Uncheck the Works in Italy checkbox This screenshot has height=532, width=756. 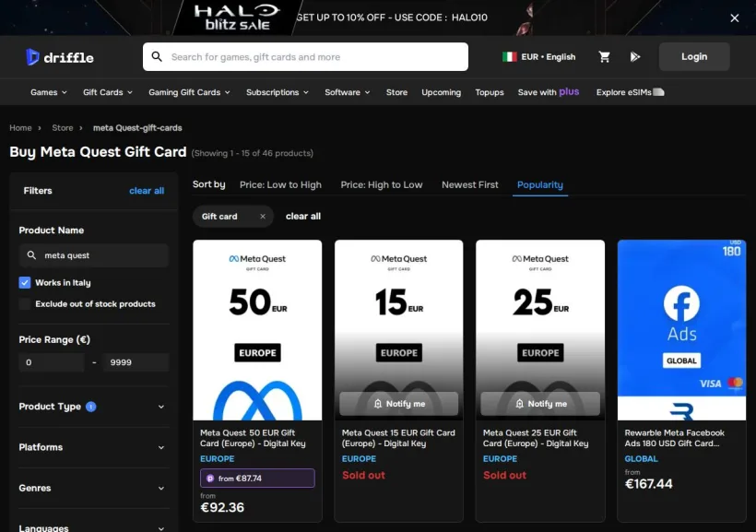click(x=25, y=283)
